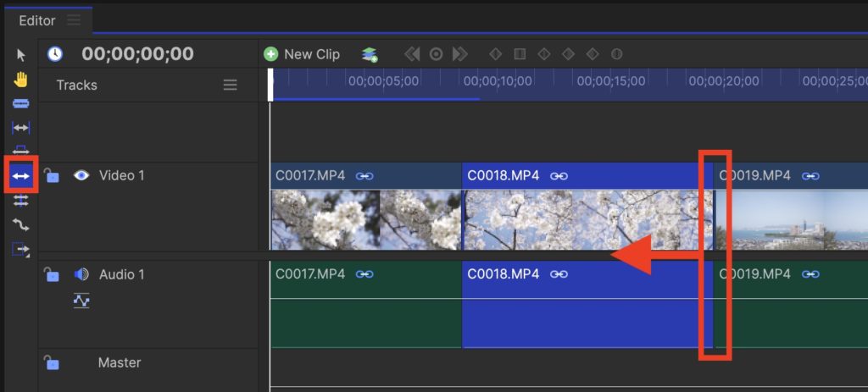This screenshot has width=868, height=392.
Task: Open the Tracks options menu
Action: [231, 86]
